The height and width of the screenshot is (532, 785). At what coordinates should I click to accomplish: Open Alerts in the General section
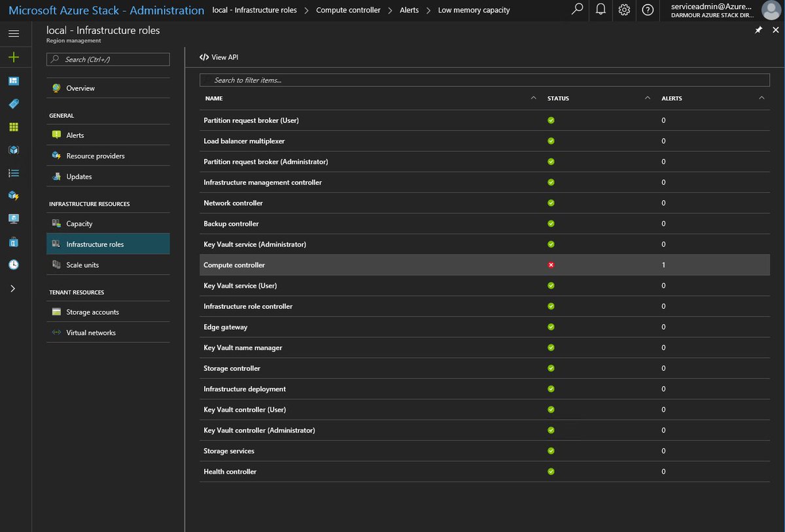[x=108, y=135]
